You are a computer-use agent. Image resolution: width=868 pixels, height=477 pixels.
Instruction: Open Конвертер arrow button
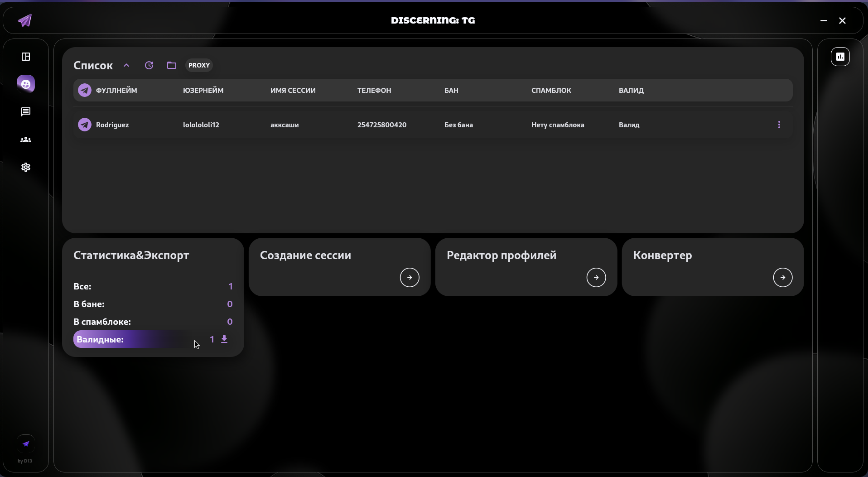point(782,277)
